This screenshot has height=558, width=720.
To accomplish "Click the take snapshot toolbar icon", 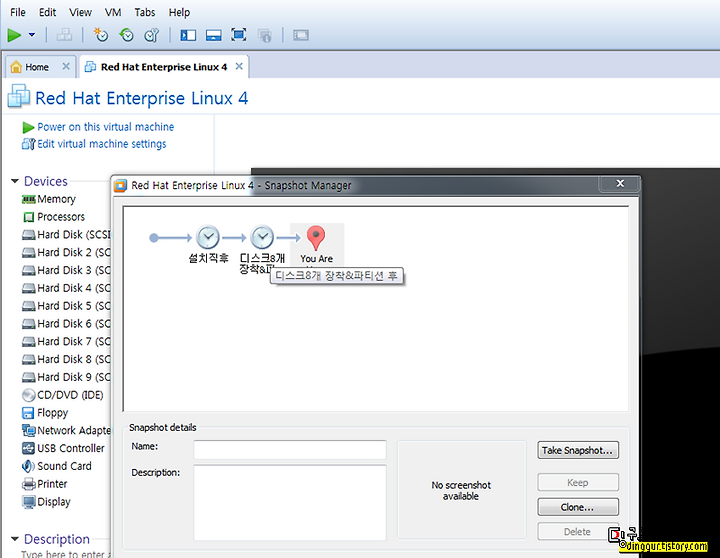I will coord(101,35).
